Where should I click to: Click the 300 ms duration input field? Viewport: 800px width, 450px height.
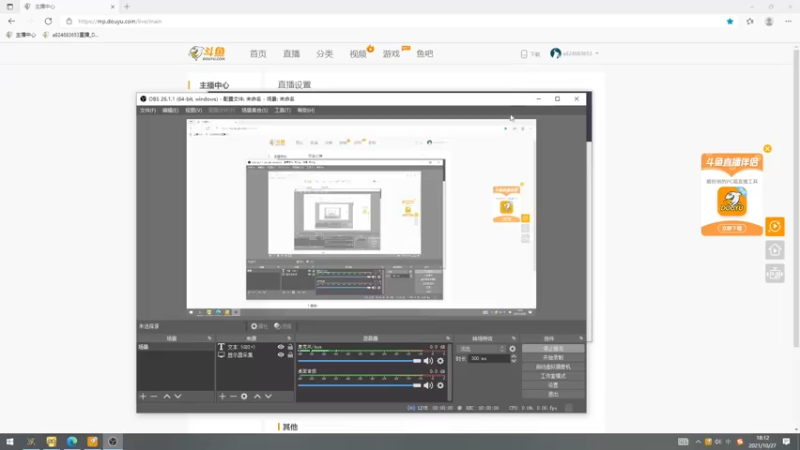[489, 359]
